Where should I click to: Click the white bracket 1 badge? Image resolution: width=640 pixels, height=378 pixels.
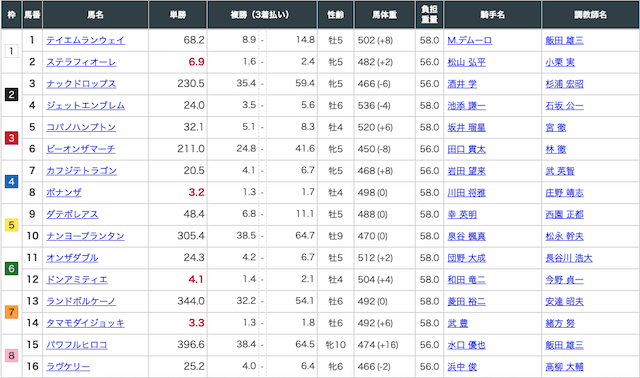point(11,51)
